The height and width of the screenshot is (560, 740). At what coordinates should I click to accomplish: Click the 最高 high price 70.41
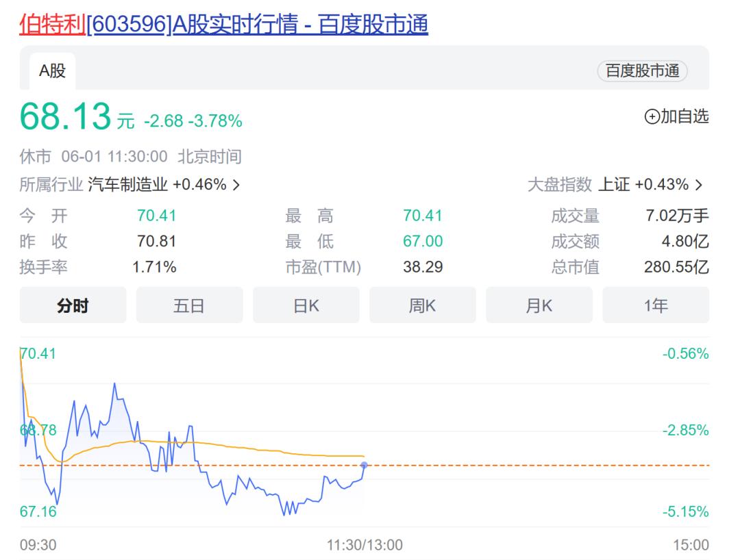tap(421, 216)
